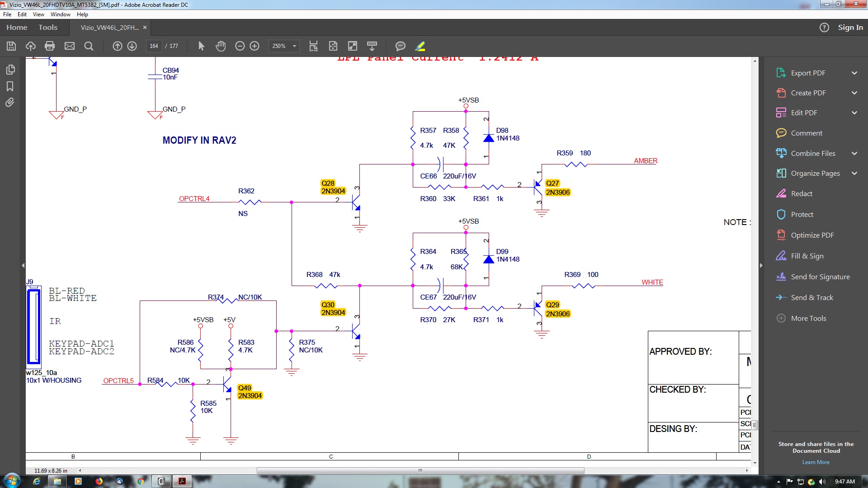The image size is (868, 488).
Task: Select the Hand pan tool
Action: click(x=220, y=46)
